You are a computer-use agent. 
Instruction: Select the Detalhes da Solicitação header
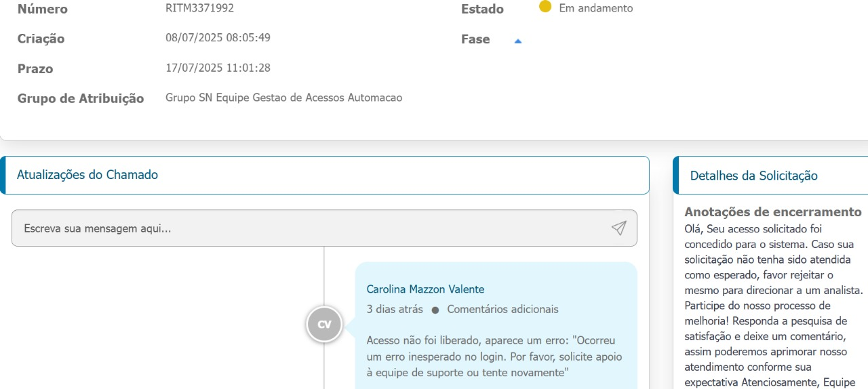tap(770, 176)
